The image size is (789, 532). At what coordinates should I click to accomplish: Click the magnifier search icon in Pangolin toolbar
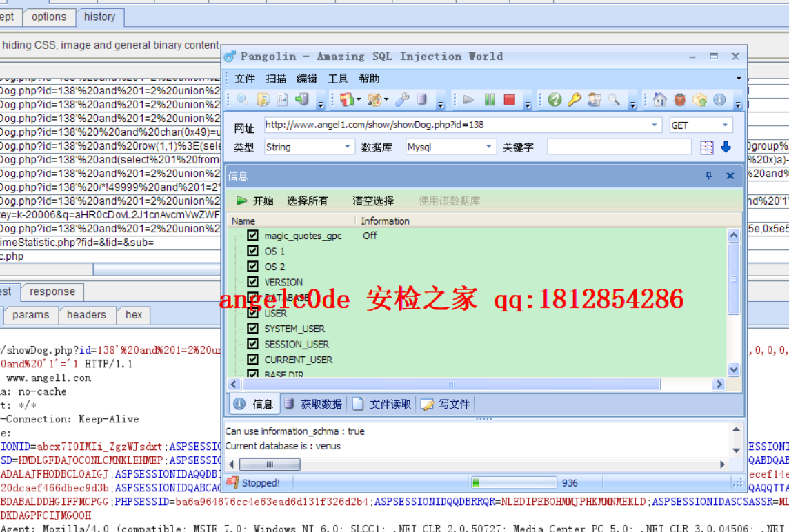click(242, 99)
